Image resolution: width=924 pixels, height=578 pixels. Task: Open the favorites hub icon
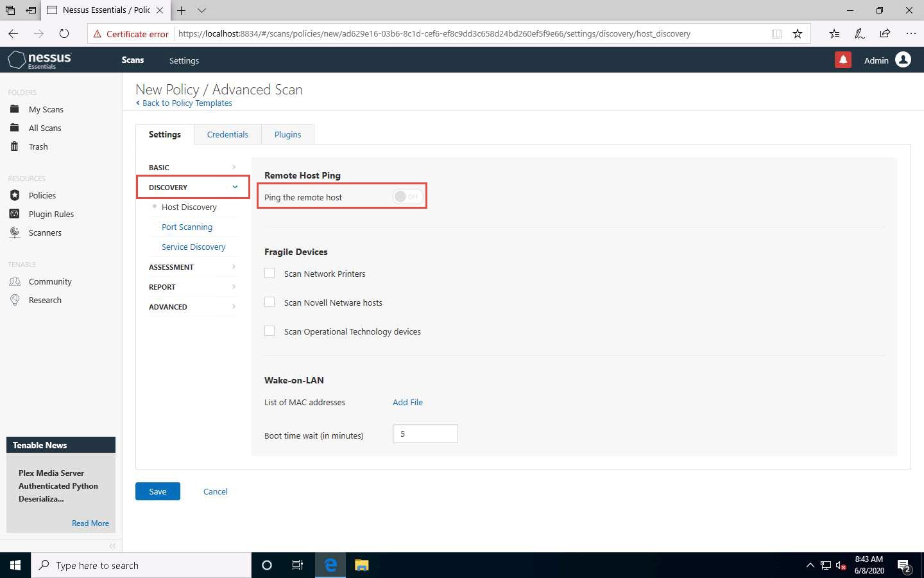pos(834,33)
